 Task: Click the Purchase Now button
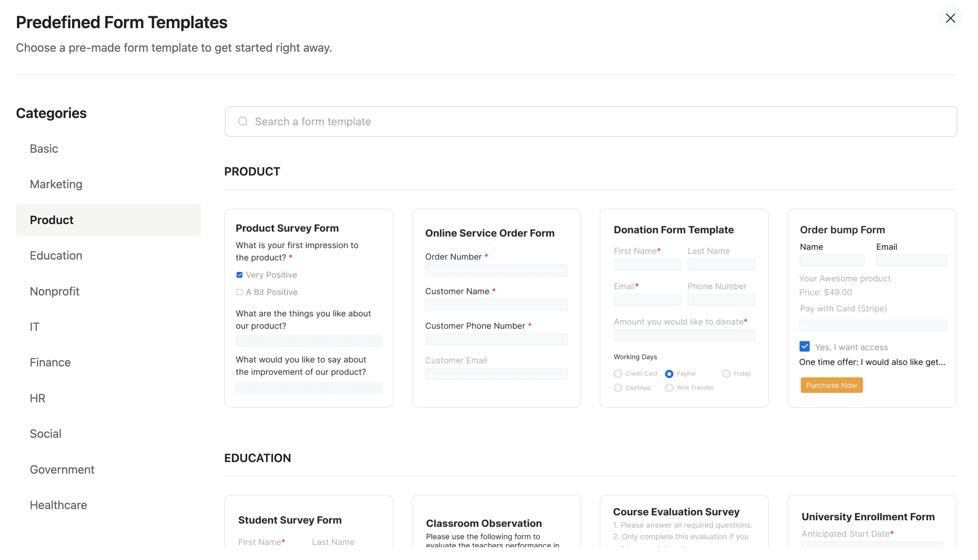(x=831, y=385)
